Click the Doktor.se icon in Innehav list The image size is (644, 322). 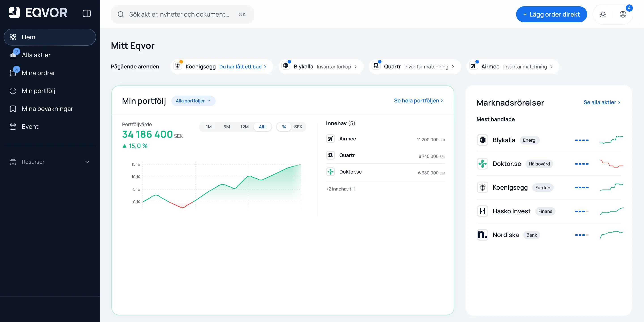[330, 172]
